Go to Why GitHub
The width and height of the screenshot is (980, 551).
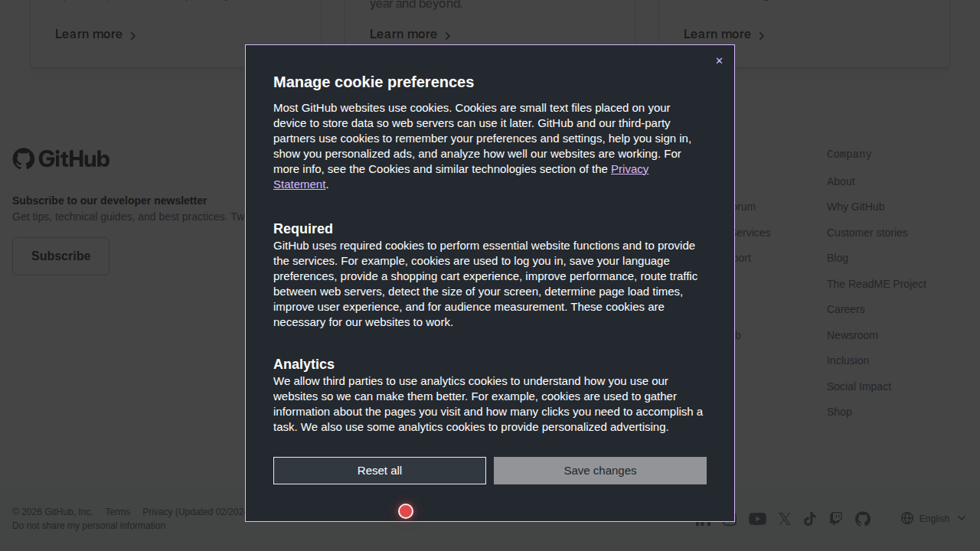[855, 207]
